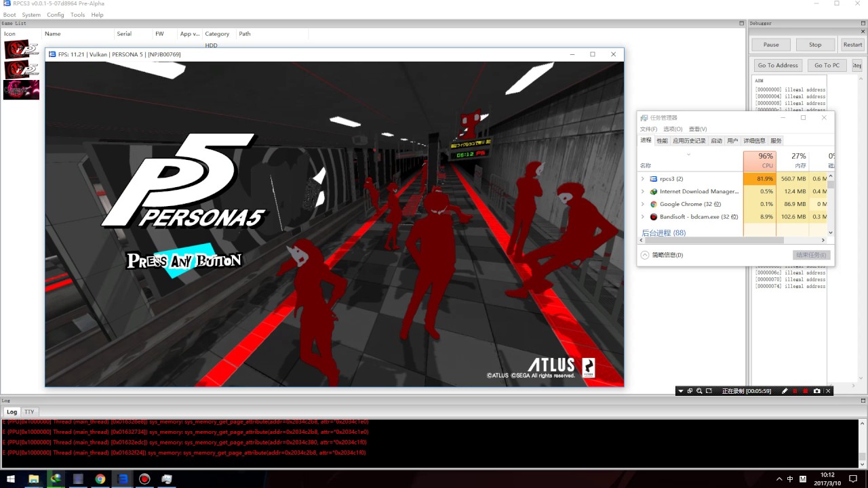Viewport: 868px width, 488px height.
Task: Switch to 性能 tab in Task Manager
Action: (662, 140)
